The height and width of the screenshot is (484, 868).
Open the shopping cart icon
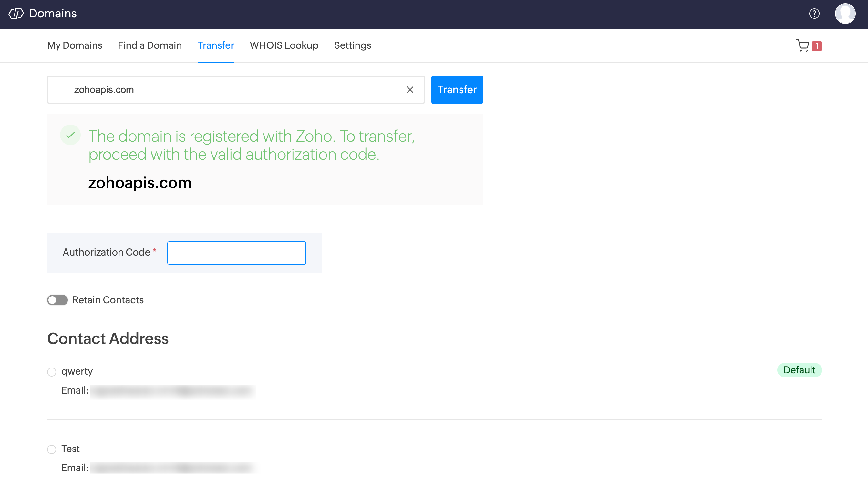click(x=802, y=45)
